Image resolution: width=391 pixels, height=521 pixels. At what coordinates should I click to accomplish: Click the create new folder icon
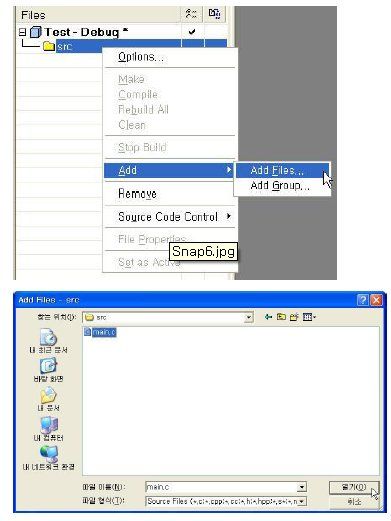(294, 317)
